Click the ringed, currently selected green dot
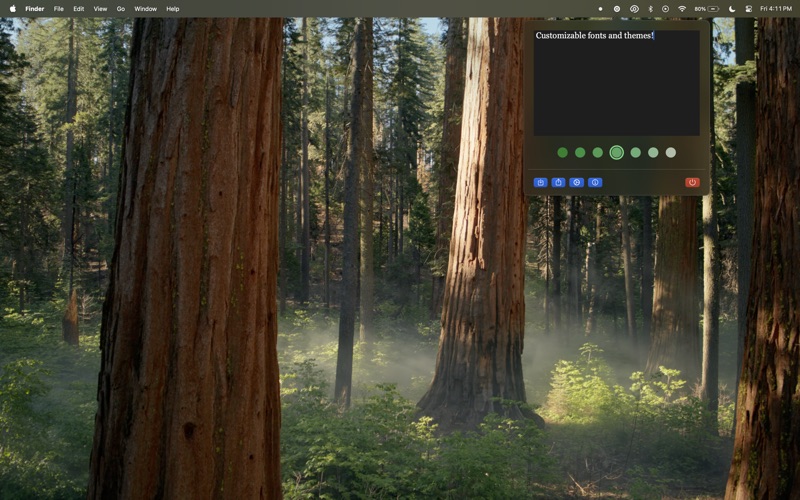The image size is (800, 500). 616,153
